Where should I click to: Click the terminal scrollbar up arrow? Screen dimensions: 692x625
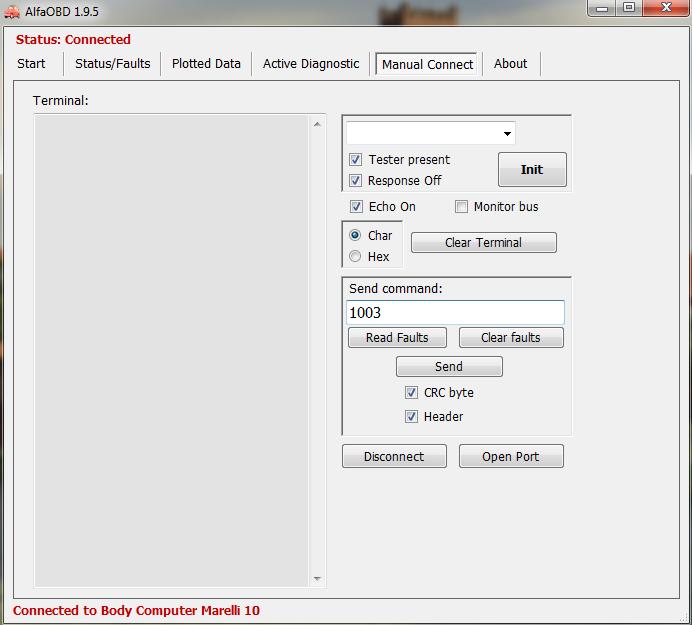click(317, 124)
